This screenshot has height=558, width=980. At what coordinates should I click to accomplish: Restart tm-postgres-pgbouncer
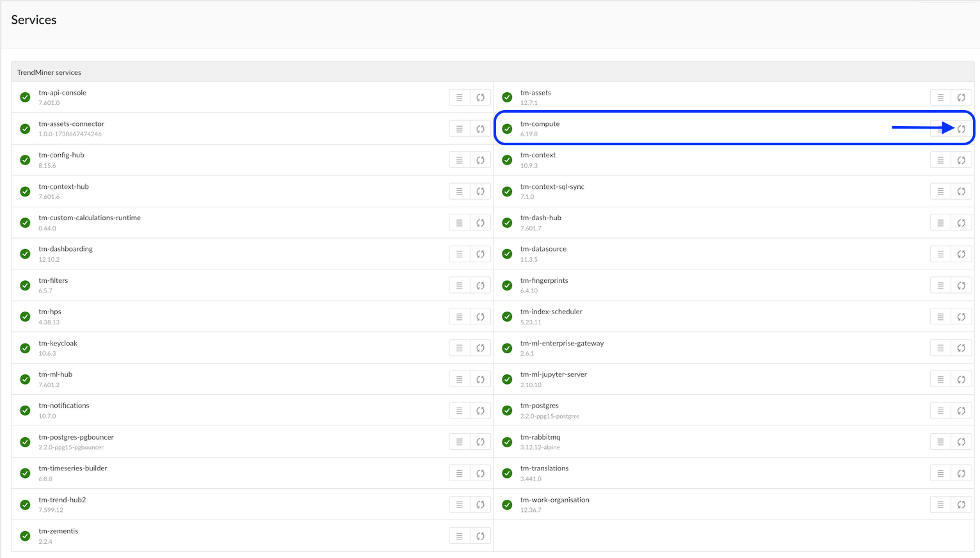click(480, 442)
